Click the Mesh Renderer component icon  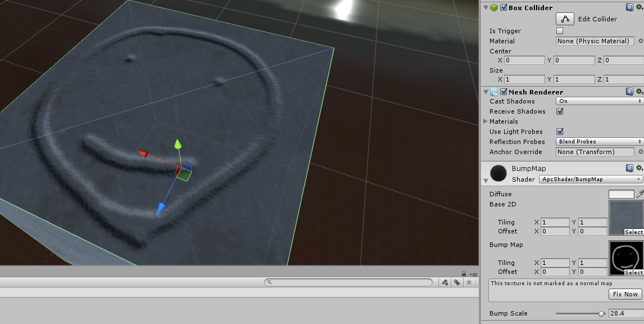pyautogui.click(x=494, y=92)
